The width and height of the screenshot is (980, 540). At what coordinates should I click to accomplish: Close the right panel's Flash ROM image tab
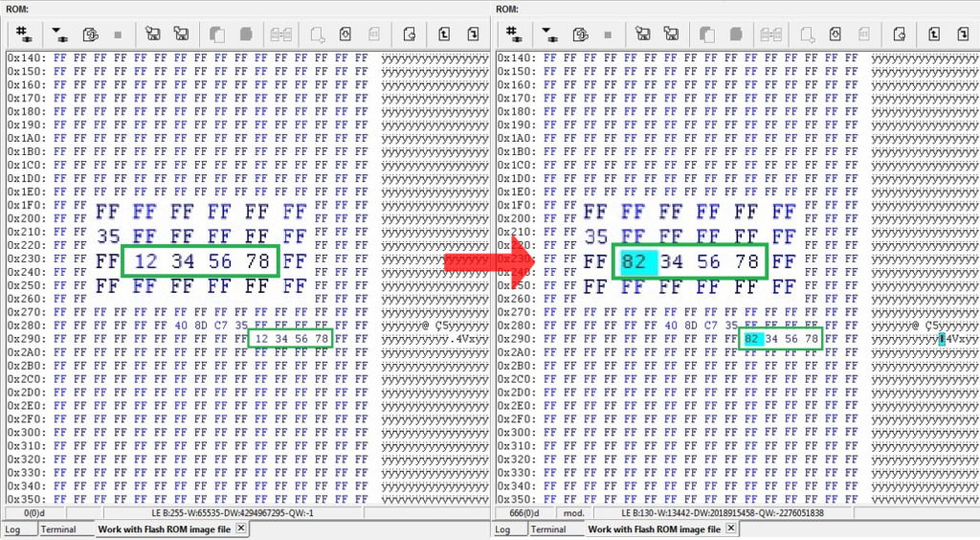(x=733, y=529)
